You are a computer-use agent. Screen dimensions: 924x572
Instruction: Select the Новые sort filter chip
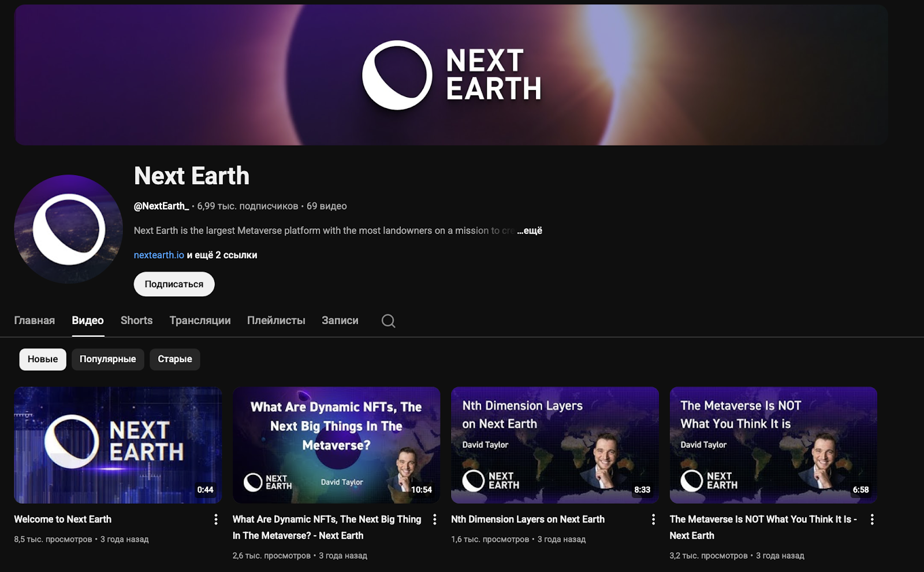coord(43,359)
